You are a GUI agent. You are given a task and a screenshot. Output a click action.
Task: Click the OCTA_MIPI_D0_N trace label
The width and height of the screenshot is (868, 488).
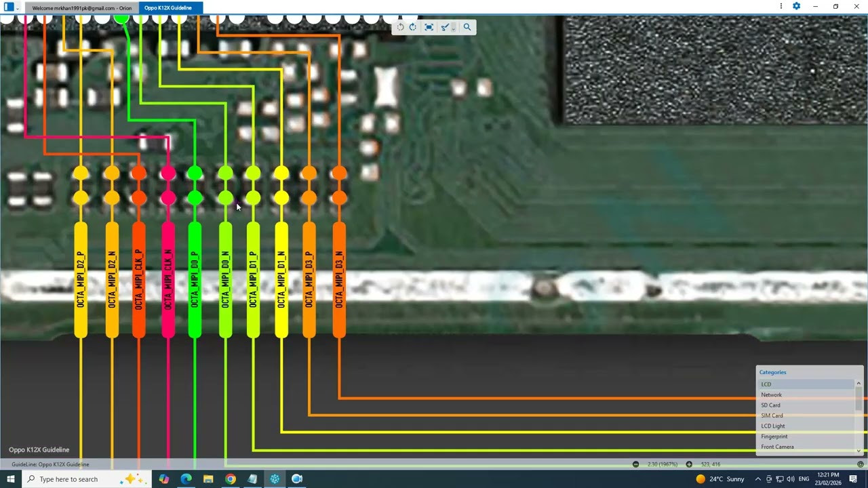coord(225,279)
